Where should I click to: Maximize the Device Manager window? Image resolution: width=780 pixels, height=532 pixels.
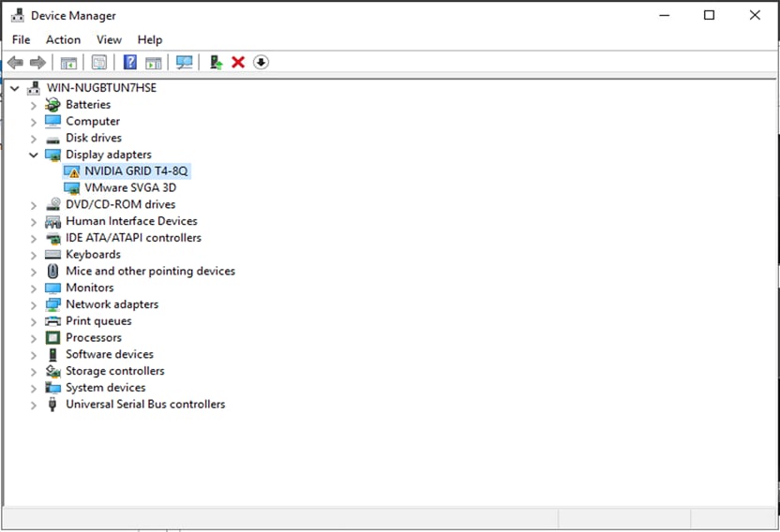pyautogui.click(x=710, y=15)
